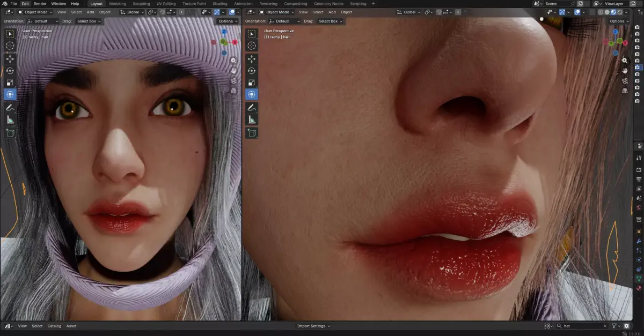Open Object Mode dropdown in left viewport
The width and height of the screenshot is (644, 336).
coord(35,12)
